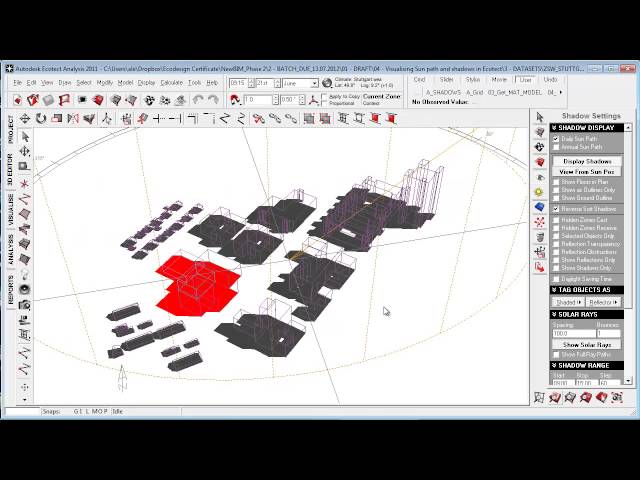The image size is (640, 480).
Task: Open the Shaded tag dropdown button
Action: (568, 302)
